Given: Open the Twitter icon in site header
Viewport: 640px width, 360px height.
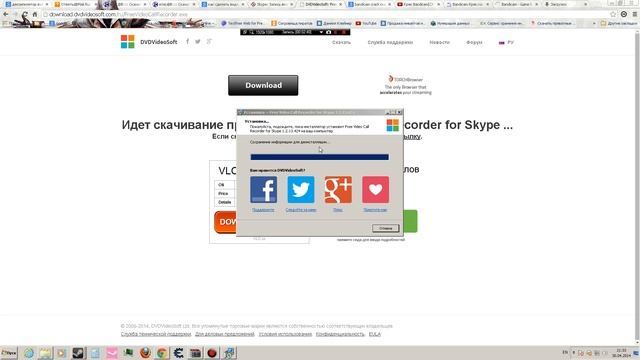Looking at the screenshot, I should [198, 41].
